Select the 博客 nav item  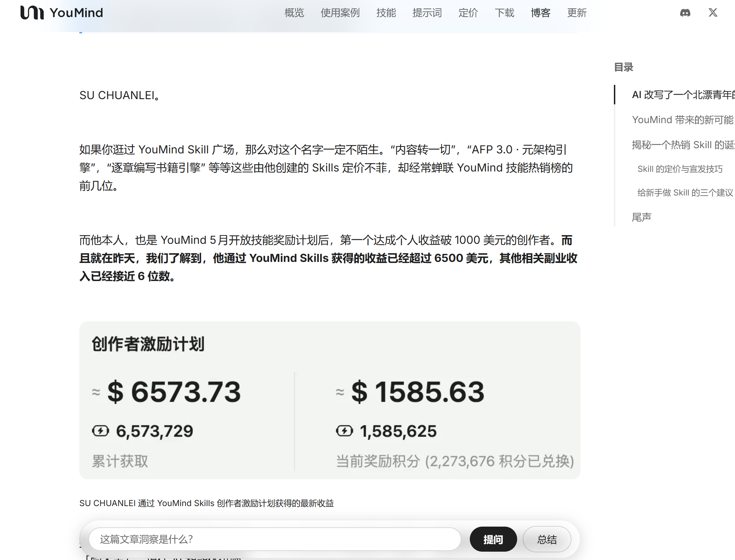pyautogui.click(x=540, y=13)
